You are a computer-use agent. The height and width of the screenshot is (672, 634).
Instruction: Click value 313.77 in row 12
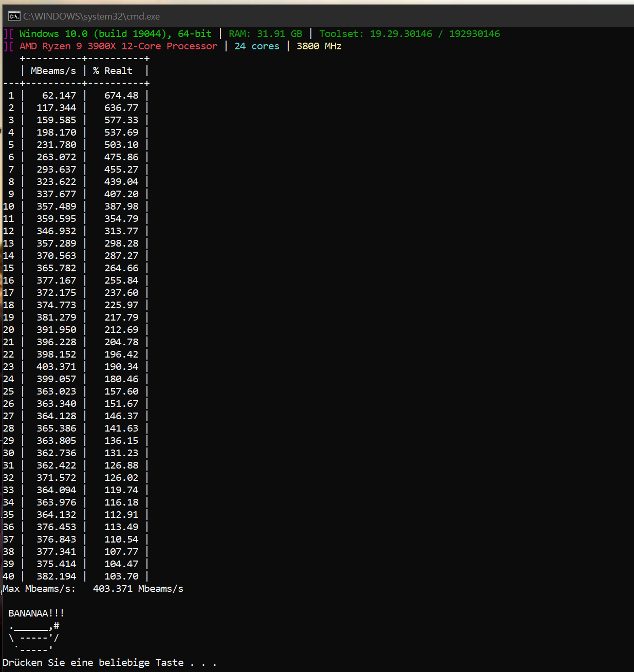(x=121, y=231)
